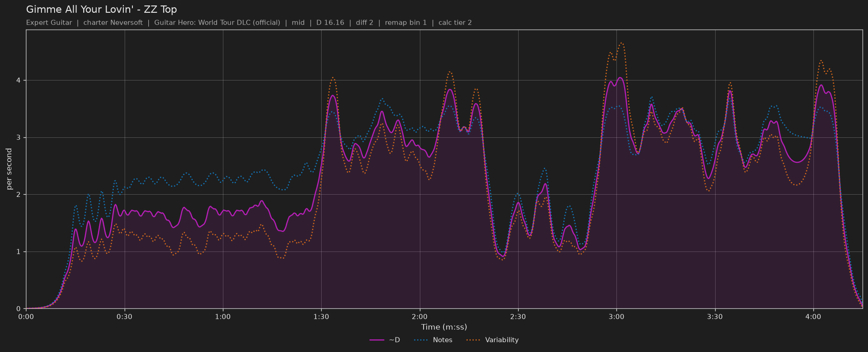Click the magenta ~D legend line swatch
The width and height of the screenshot is (868, 352).
click(377, 340)
